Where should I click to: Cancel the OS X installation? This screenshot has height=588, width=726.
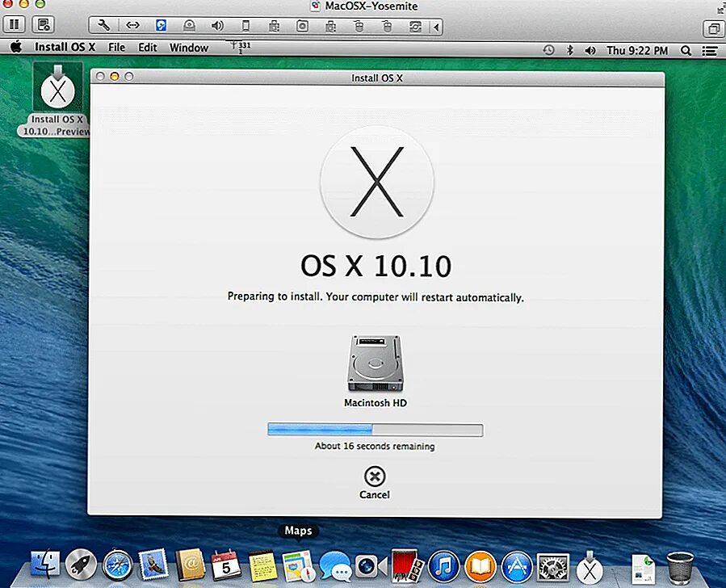pyautogui.click(x=375, y=483)
